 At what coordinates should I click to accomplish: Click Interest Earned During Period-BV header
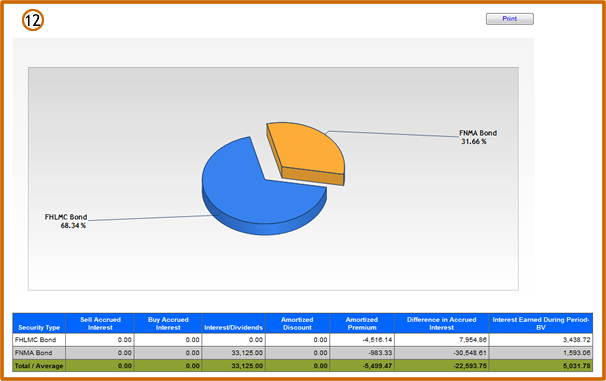pos(541,323)
